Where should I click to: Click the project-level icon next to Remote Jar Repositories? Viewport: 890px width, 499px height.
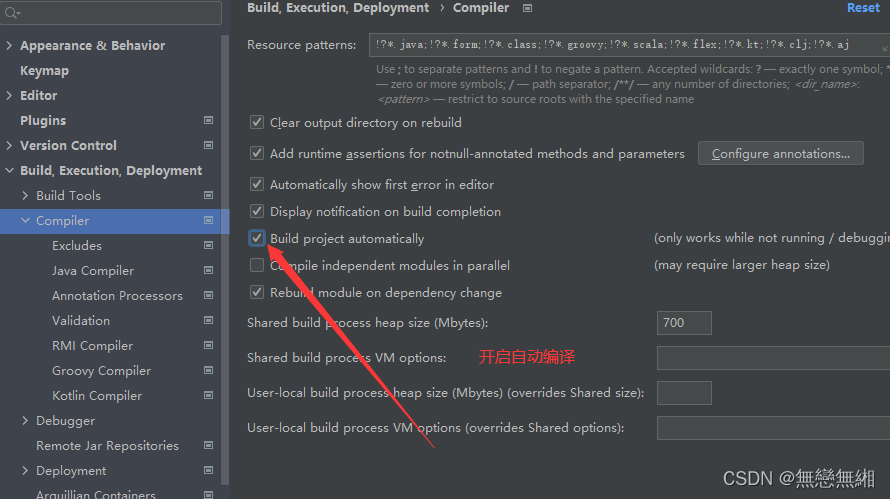tap(208, 445)
